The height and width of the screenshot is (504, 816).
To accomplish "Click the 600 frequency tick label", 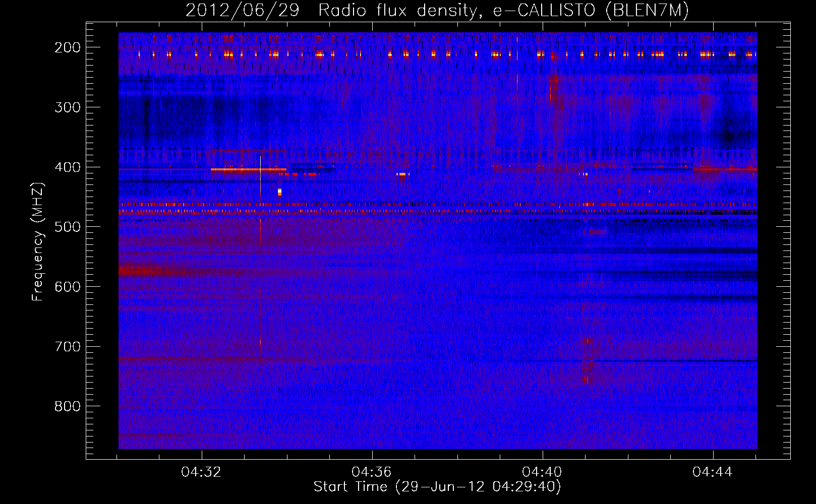I will pyautogui.click(x=68, y=287).
